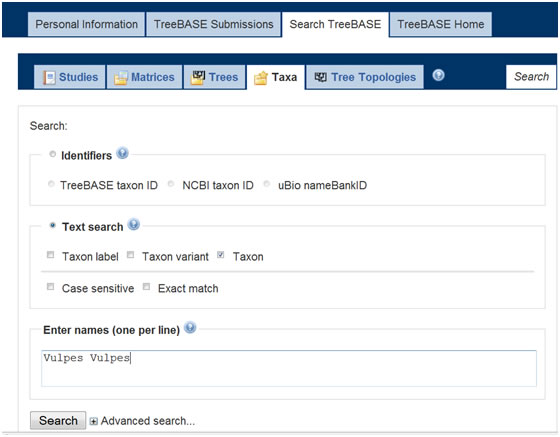Viewport: 560px width, 437px height.
Task: Go to the TreeBASE Home tab
Action: pyautogui.click(x=441, y=24)
